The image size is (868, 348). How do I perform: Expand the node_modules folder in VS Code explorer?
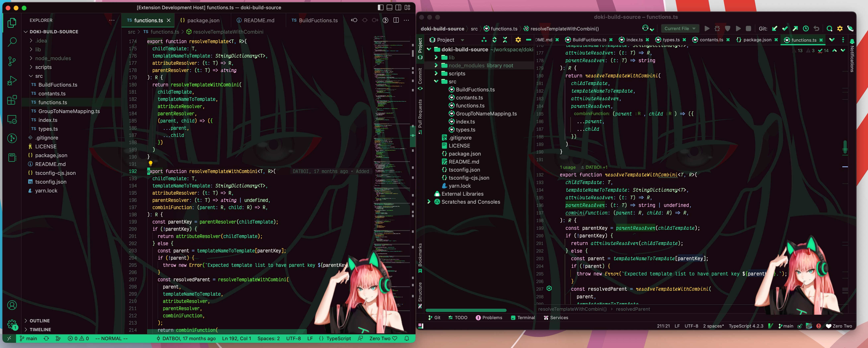tap(53, 58)
